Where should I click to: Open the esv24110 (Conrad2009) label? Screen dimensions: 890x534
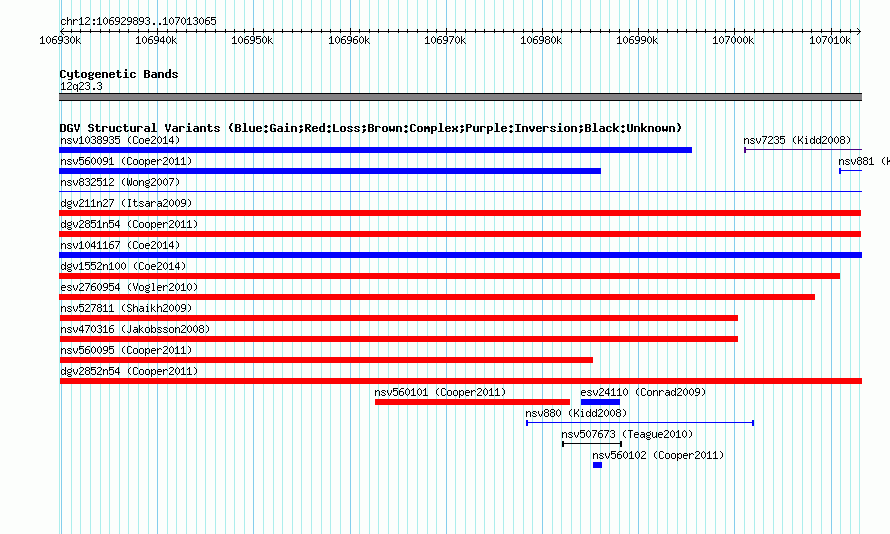pos(643,392)
